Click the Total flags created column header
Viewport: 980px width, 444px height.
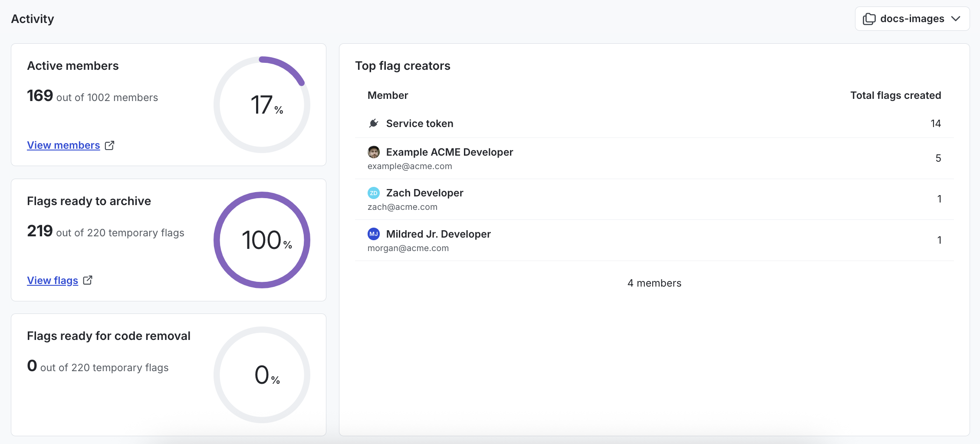point(895,95)
